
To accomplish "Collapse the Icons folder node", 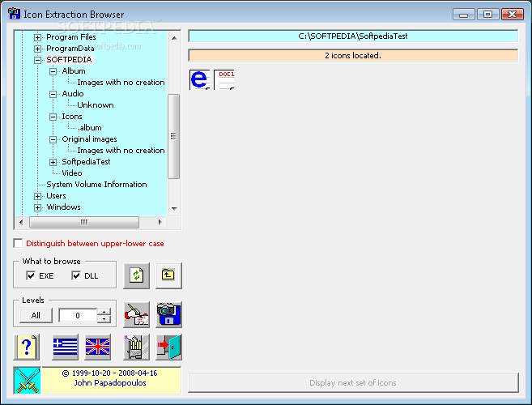I will (53, 117).
